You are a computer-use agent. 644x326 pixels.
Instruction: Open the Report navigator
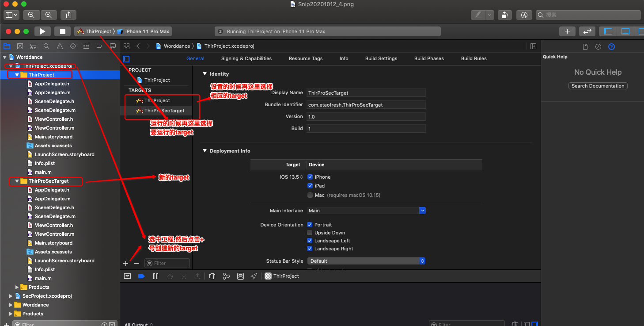pos(113,46)
